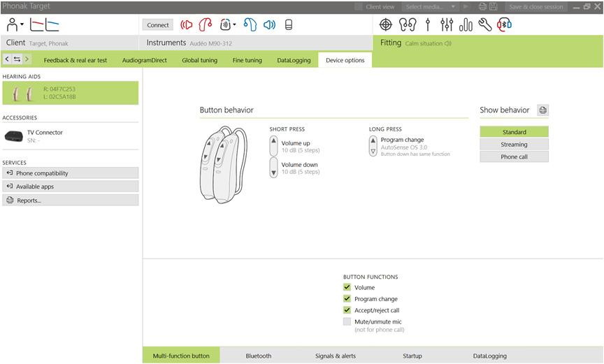The height and width of the screenshot is (364, 604).
Task: Toggle the Volume button function checkbox
Action: tap(347, 287)
